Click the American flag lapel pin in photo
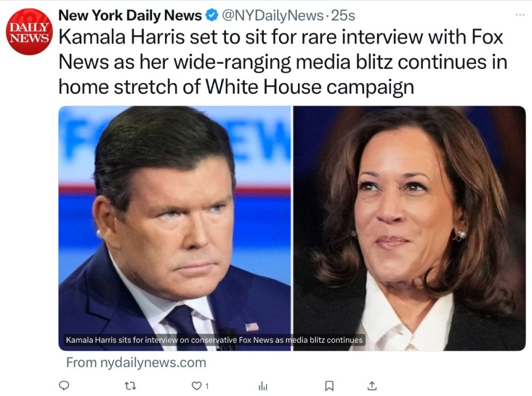532x396 pixels. [251, 326]
